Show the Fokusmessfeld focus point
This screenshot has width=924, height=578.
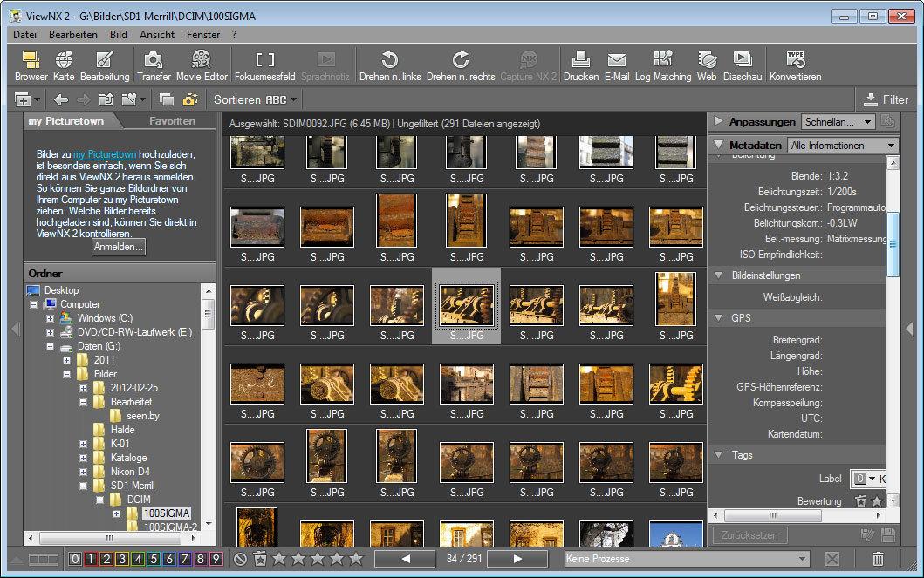click(264, 66)
